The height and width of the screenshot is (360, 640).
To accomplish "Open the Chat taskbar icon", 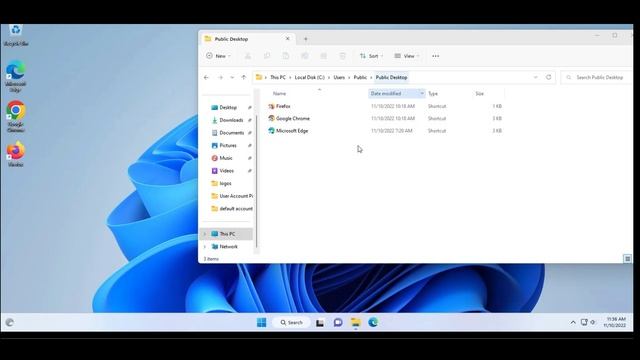I will point(338,322).
